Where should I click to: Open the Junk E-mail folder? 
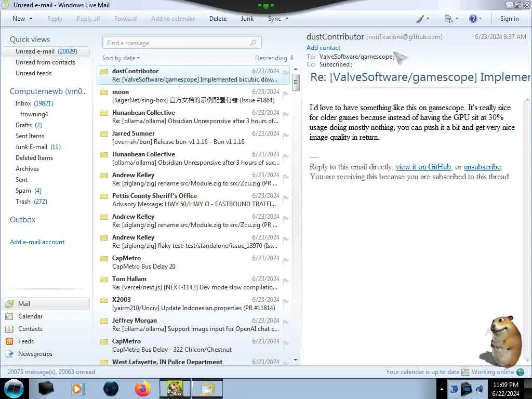pyautogui.click(x=38, y=147)
